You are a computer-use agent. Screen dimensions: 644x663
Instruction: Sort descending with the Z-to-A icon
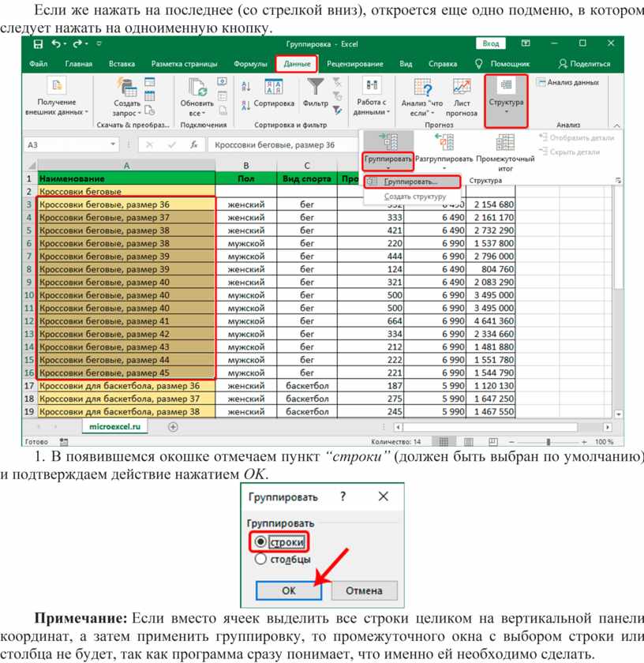245,105
